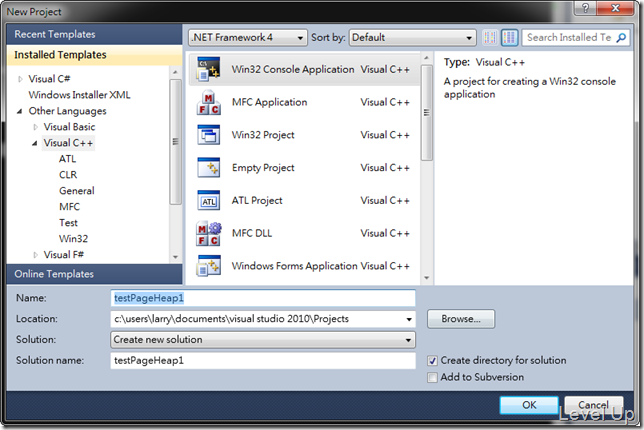Click the OK button
Image resolution: width=644 pixels, height=430 pixels.
(x=529, y=405)
